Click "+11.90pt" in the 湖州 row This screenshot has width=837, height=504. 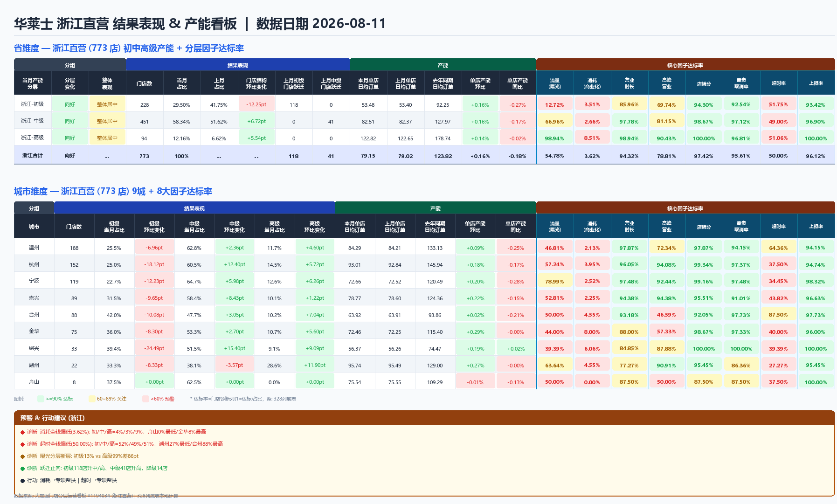click(x=315, y=365)
